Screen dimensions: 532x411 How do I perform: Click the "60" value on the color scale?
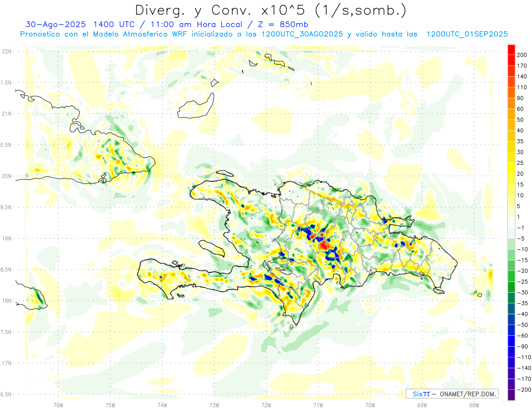click(520, 109)
